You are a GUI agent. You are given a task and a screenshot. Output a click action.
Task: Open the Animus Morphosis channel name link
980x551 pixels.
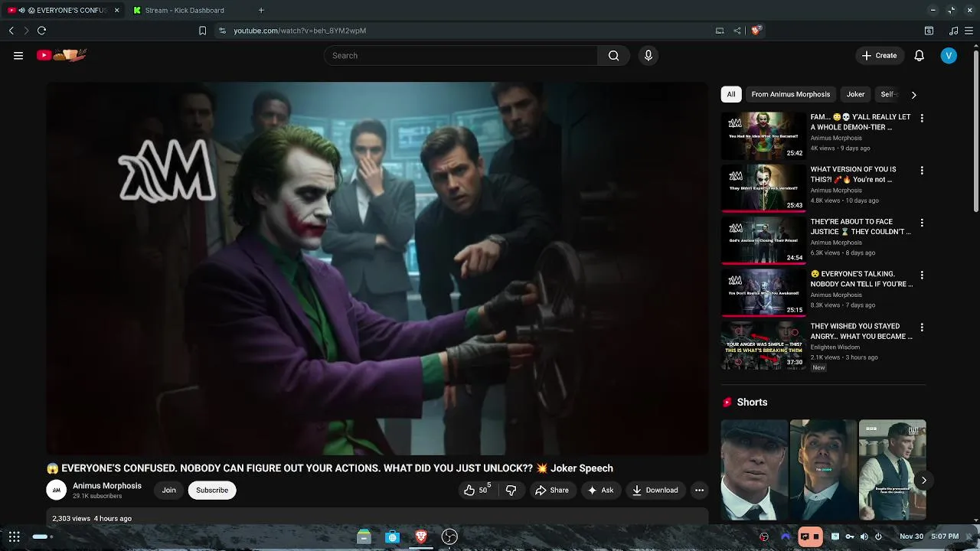[107, 485]
